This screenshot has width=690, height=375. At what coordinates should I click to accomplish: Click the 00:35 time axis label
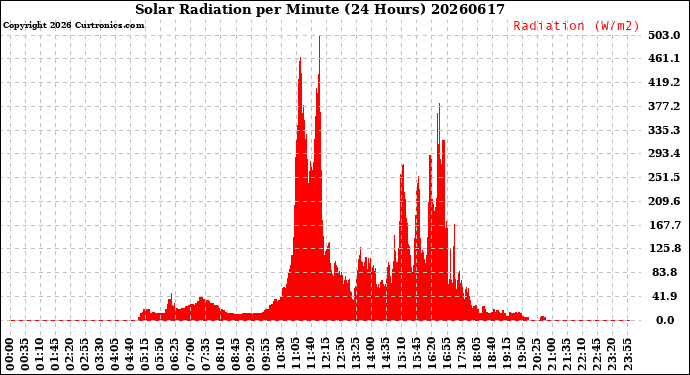coord(25,355)
